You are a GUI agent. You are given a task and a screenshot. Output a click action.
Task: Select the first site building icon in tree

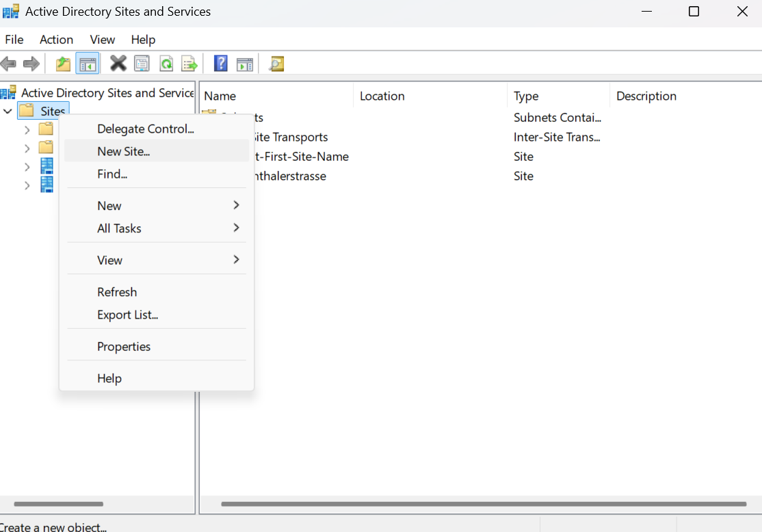(47, 166)
